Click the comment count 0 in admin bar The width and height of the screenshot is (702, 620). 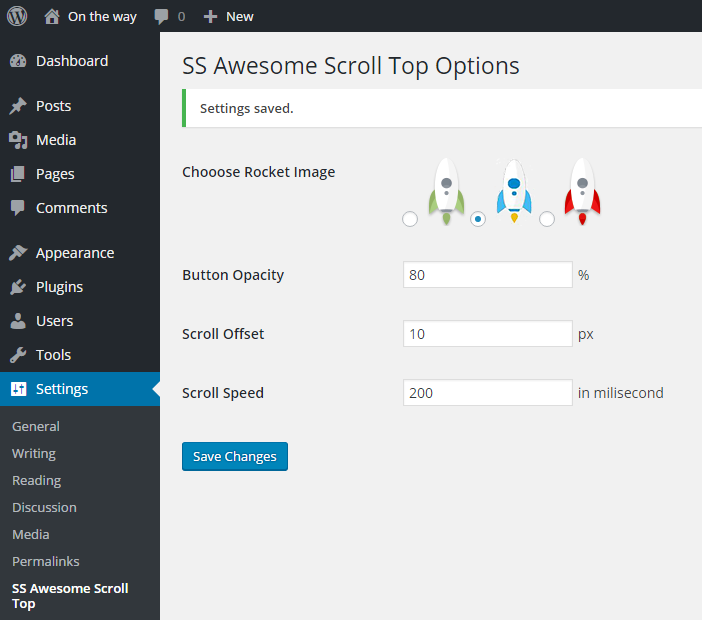click(x=181, y=17)
